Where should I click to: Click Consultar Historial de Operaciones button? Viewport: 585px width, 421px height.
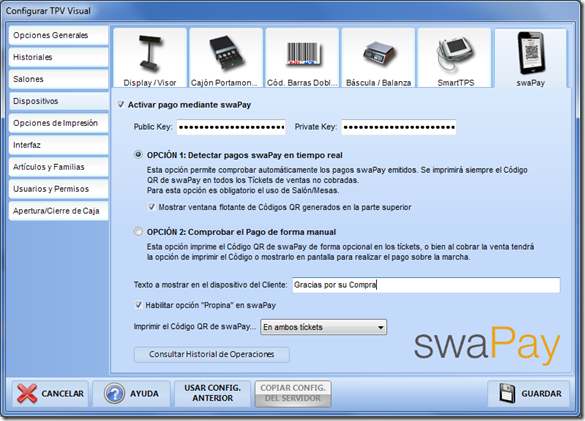click(212, 354)
